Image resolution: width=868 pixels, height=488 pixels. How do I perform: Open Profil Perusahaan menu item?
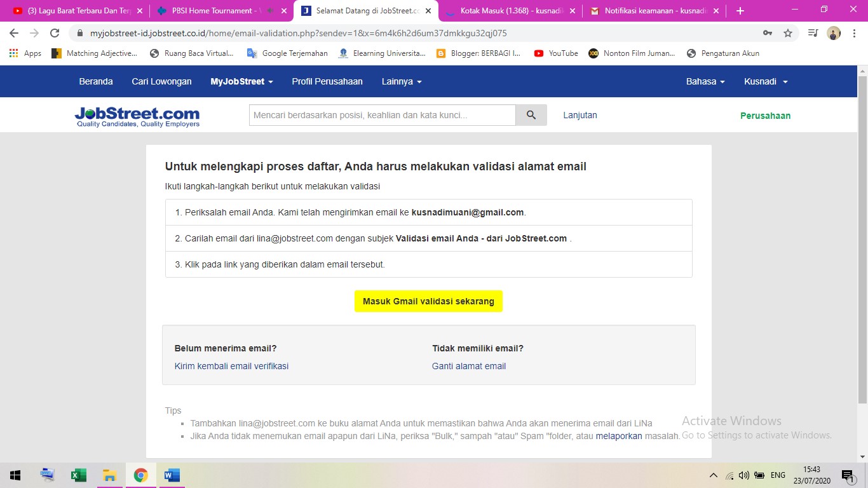(x=327, y=81)
